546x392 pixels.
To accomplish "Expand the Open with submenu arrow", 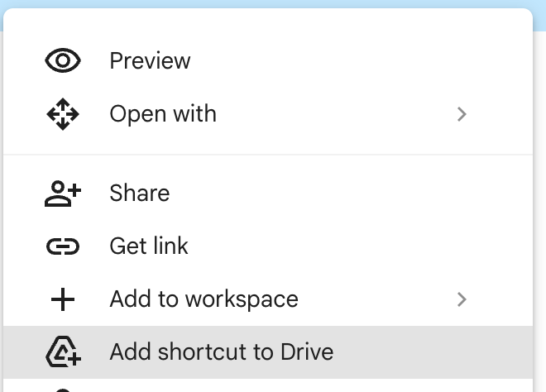I will tap(462, 114).
